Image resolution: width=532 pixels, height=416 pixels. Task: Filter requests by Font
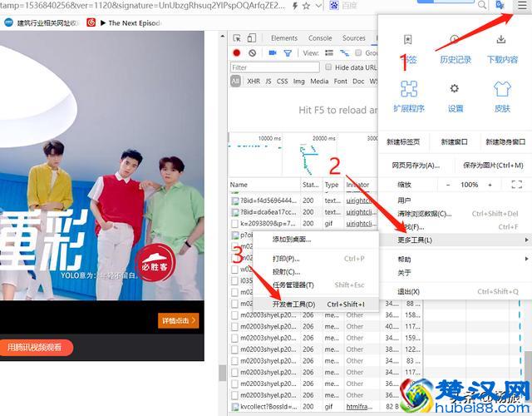tap(341, 82)
